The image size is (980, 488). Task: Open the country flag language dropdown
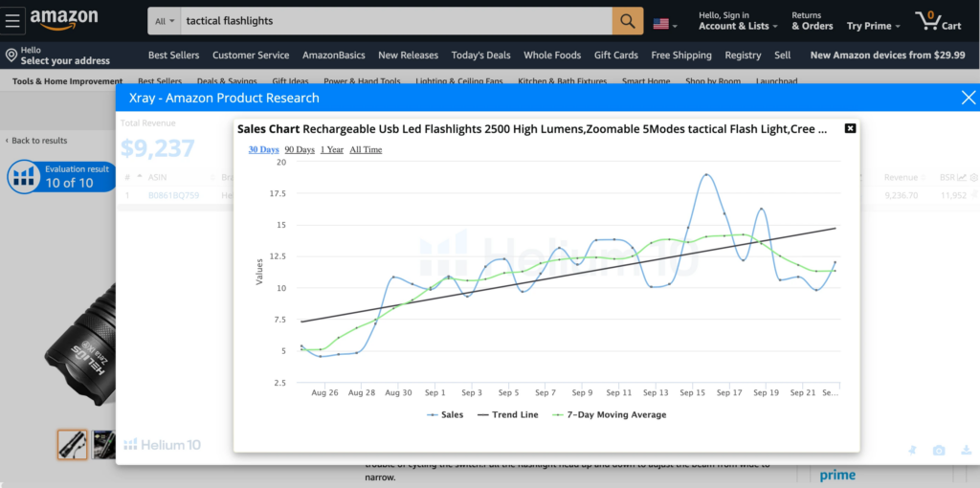point(665,24)
